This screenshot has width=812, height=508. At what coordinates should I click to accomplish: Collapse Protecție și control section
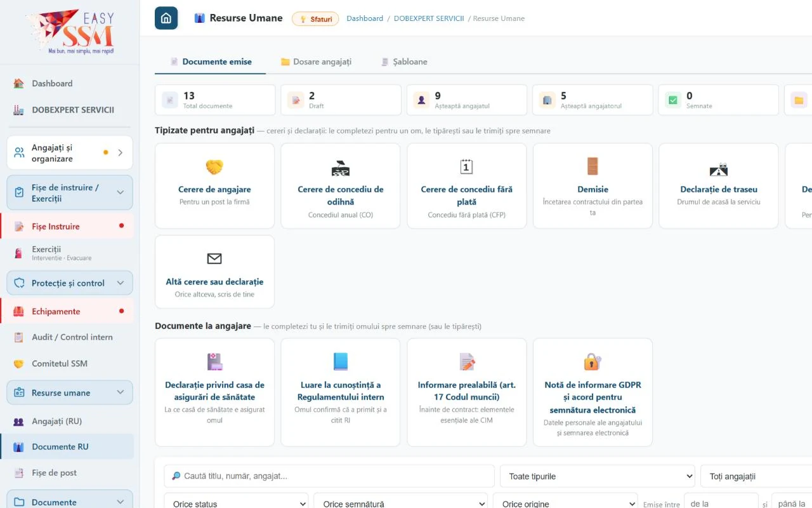click(x=70, y=283)
